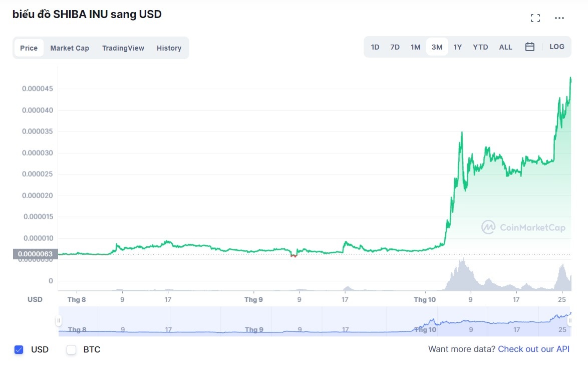Image resolution: width=588 pixels, height=367 pixels.
Task: Enable the BTC checkbox
Action: click(72, 349)
